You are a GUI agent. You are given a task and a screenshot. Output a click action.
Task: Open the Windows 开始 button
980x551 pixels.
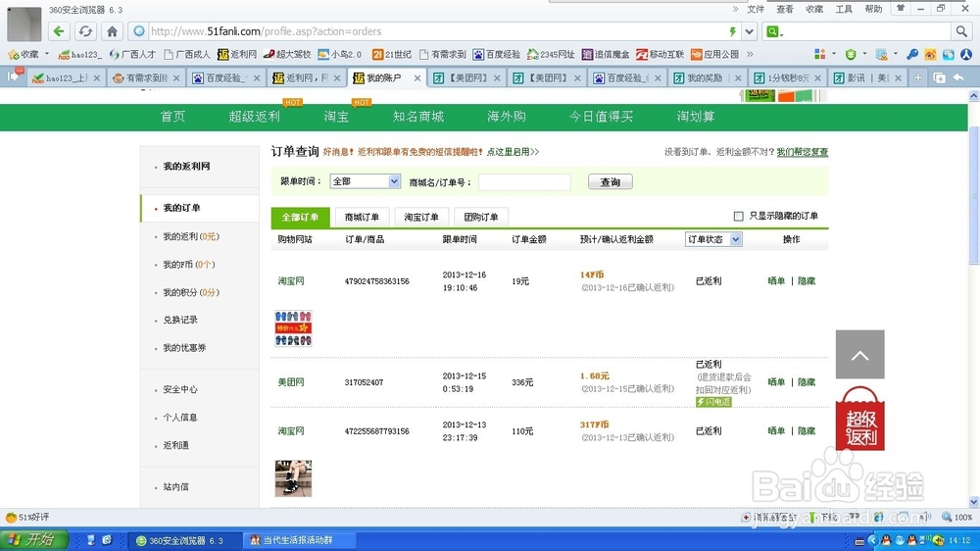(33, 540)
